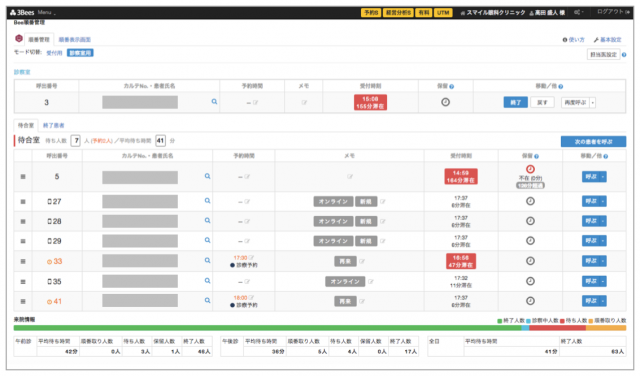Click magnifier icon in patient 27 row
The width and height of the screenshot is (640, 376).
(x=207, y=201)
